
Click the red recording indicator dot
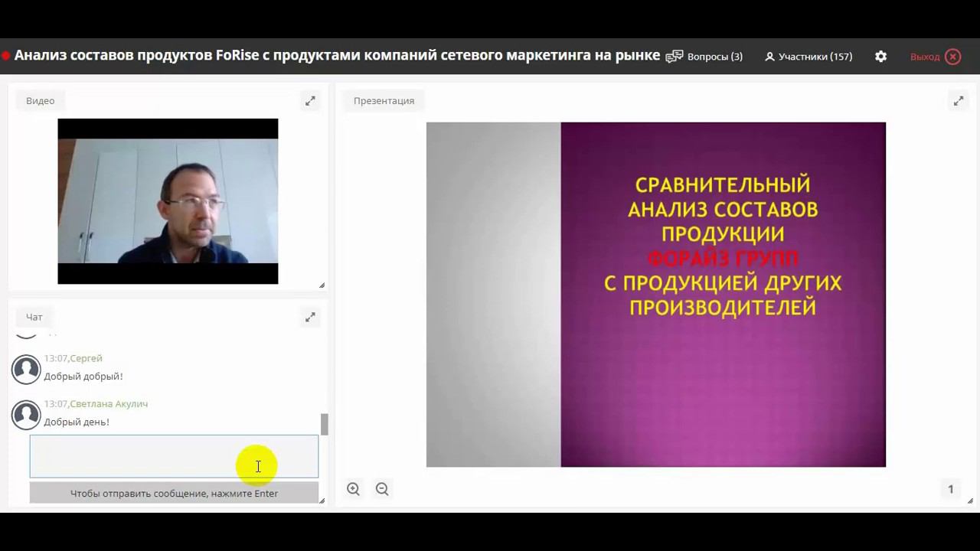(5, 56)
